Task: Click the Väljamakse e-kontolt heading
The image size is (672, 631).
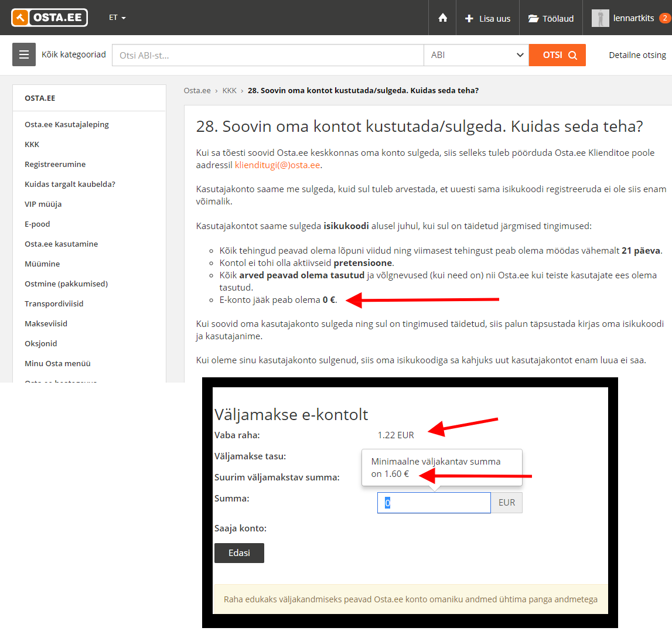Action: pyautogui.click(x=291, y=415)
